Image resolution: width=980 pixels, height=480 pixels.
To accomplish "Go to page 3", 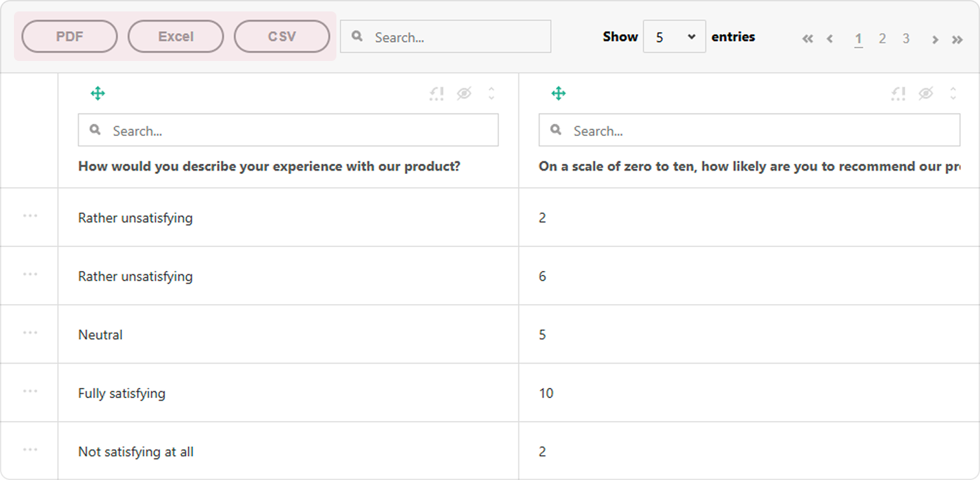I will point(906,39).
